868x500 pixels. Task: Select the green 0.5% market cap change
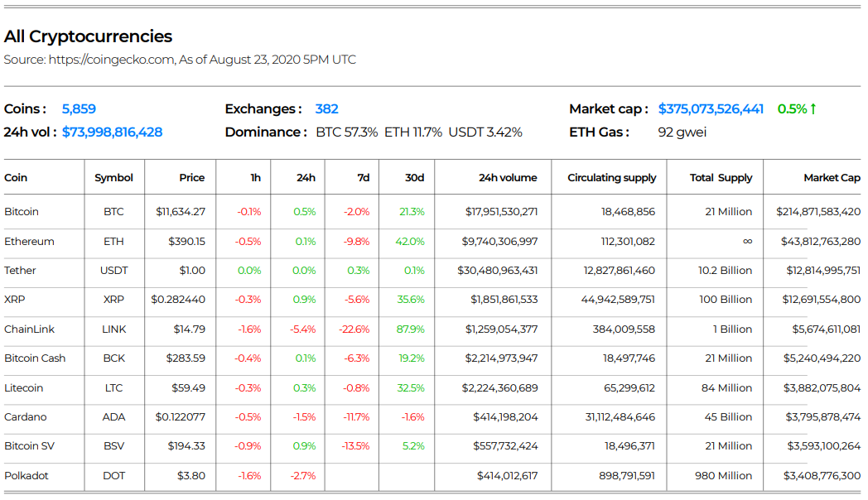[x=792, y=109]
